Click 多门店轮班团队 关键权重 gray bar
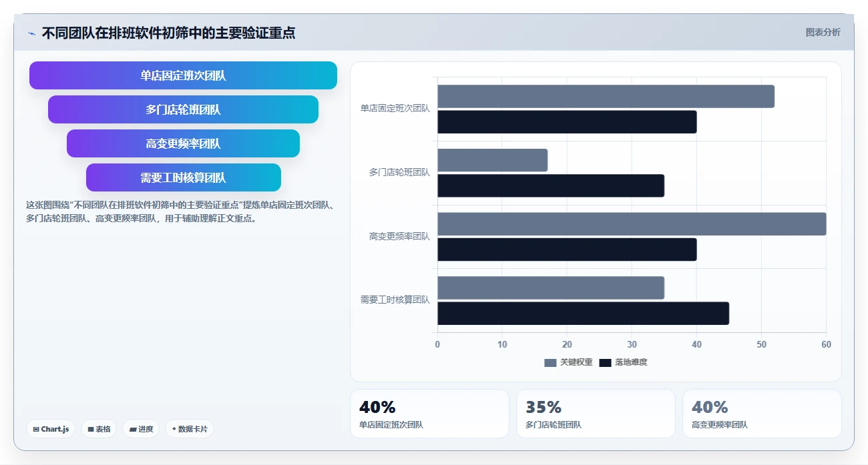Screen dimensions: 868x465 pos(492,160)
